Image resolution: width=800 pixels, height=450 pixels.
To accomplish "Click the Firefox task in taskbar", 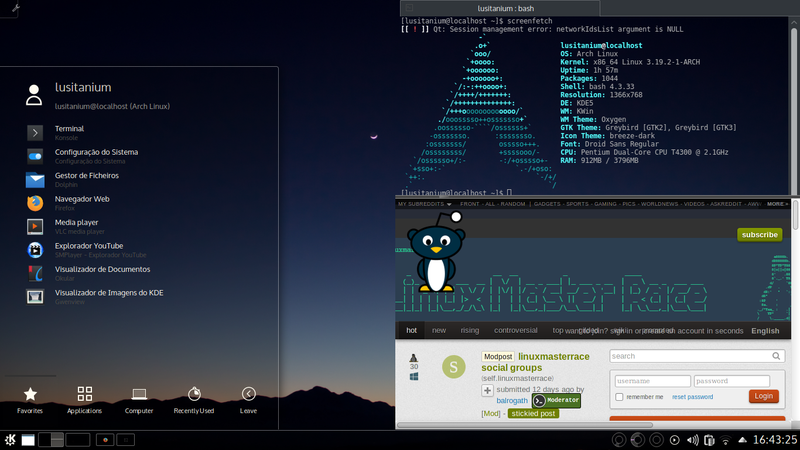I will coord(105,440).
